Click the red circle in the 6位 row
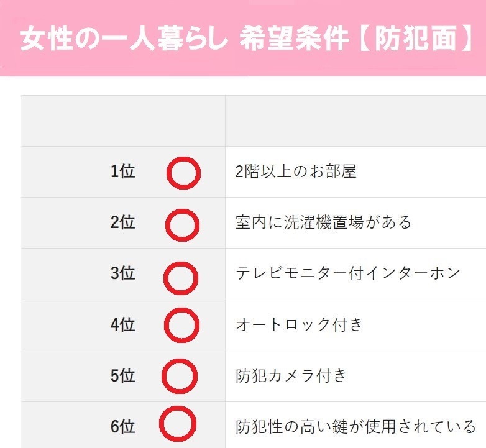 (x=178, y=424)
